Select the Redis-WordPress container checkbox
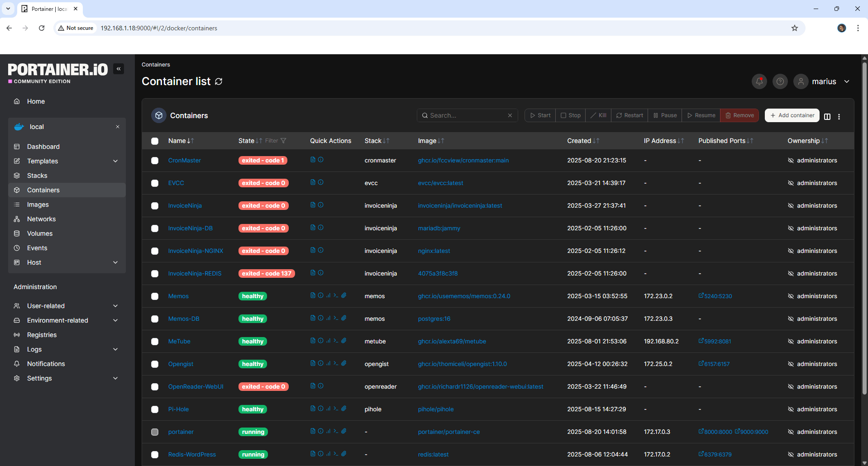 155,455
